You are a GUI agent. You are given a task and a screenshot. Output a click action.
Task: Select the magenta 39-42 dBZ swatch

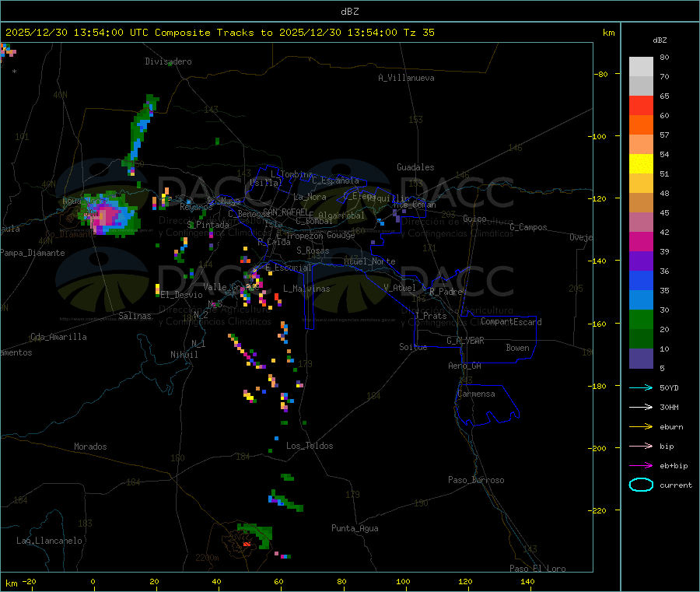point(641,241)
